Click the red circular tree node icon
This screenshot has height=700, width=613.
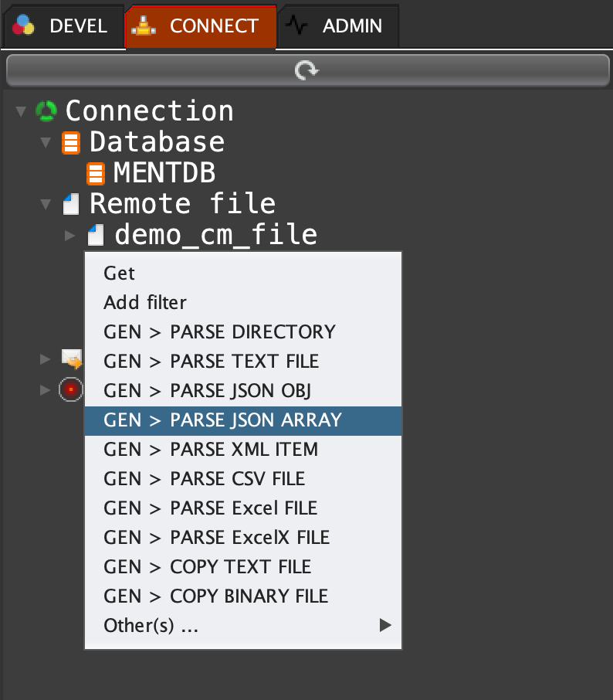[x=71, y=389]
